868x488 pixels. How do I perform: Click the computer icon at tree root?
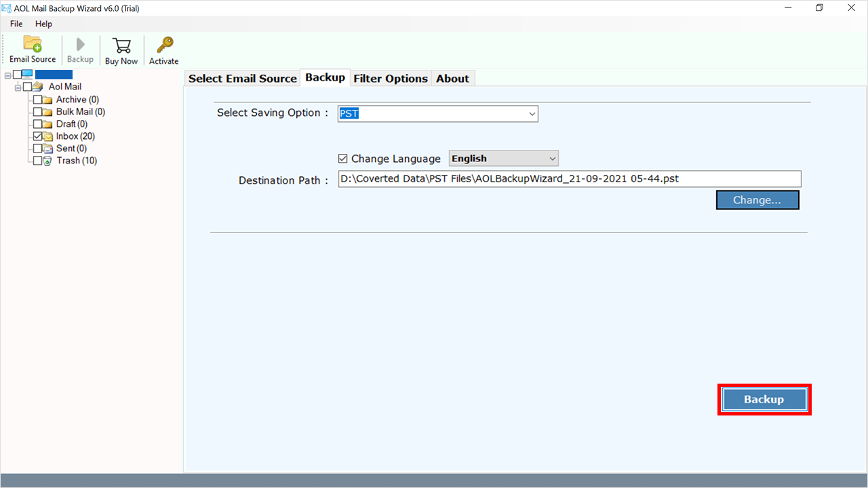click(27, 75)
